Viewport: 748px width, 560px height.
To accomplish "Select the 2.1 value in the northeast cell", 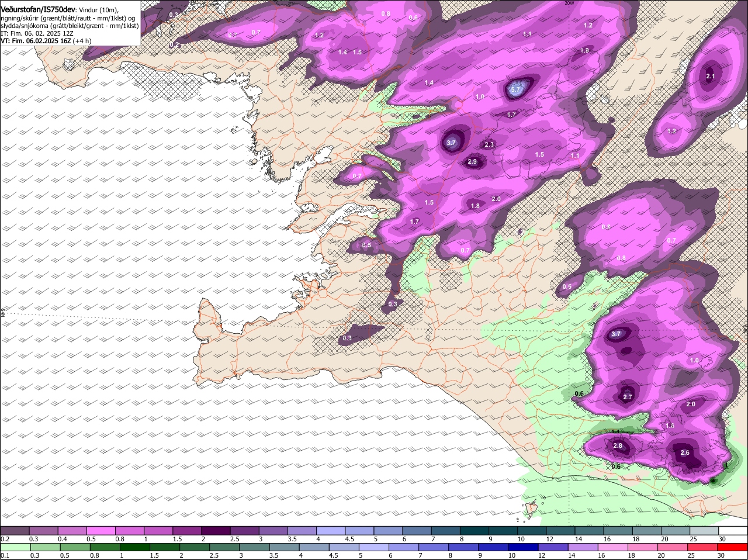I will [x=711, y=76].
